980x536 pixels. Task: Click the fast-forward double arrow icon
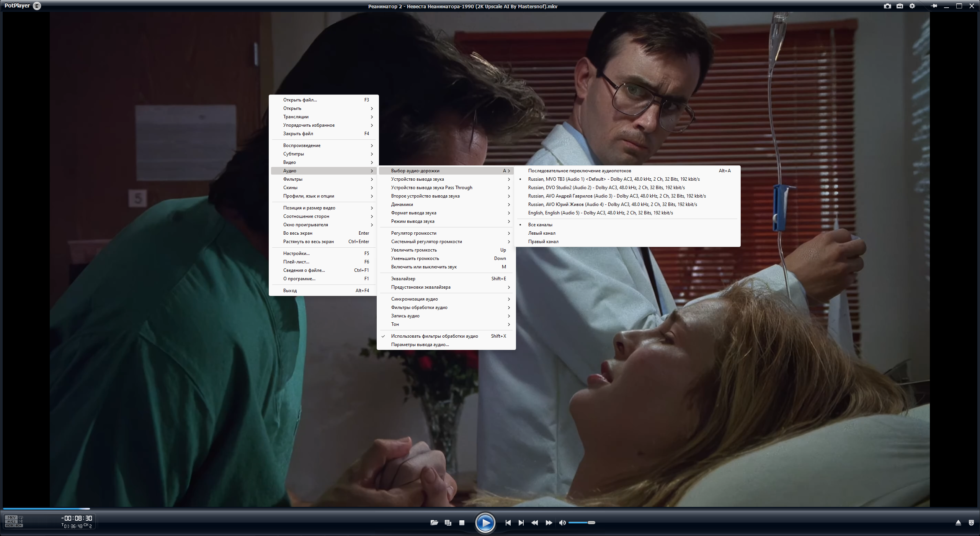click(549, 523)
